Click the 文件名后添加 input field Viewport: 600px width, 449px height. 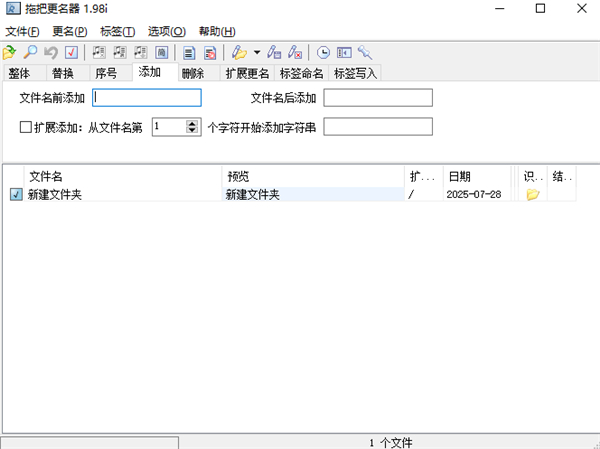click(x=378, y=98)
